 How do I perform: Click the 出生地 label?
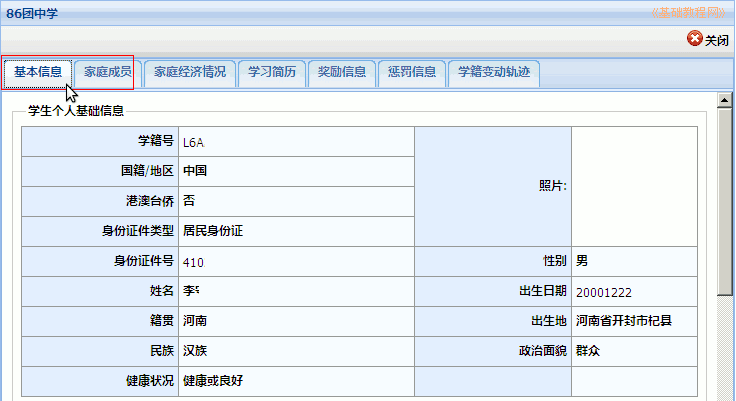(x=549, y=321)
